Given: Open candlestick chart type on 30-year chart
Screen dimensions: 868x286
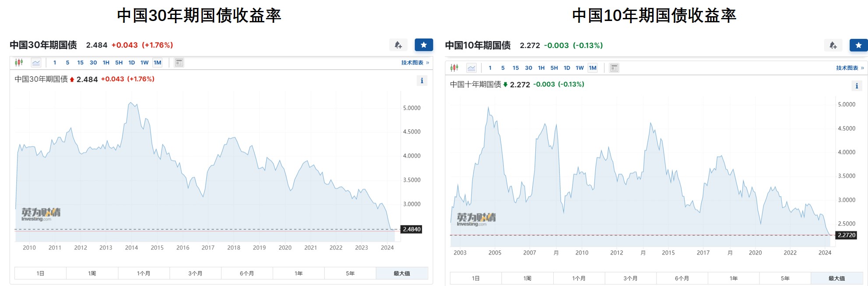Looking at the screenshot, I should [19, 63].
